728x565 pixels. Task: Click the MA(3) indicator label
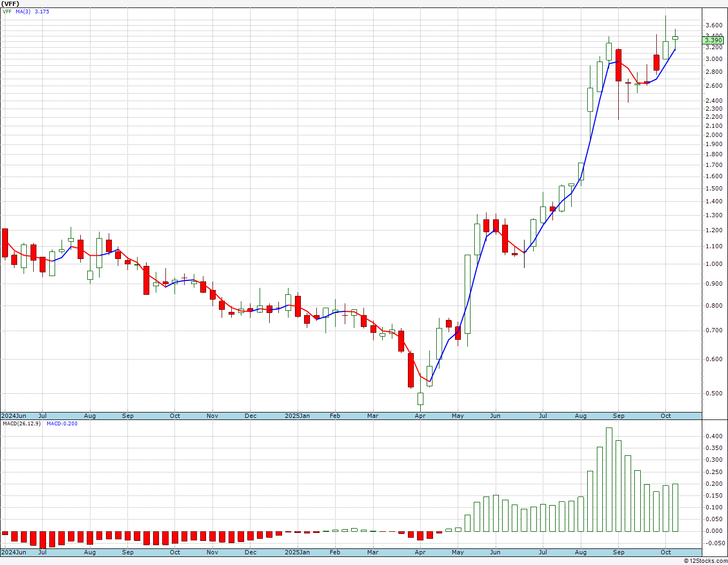coord(23,11)
